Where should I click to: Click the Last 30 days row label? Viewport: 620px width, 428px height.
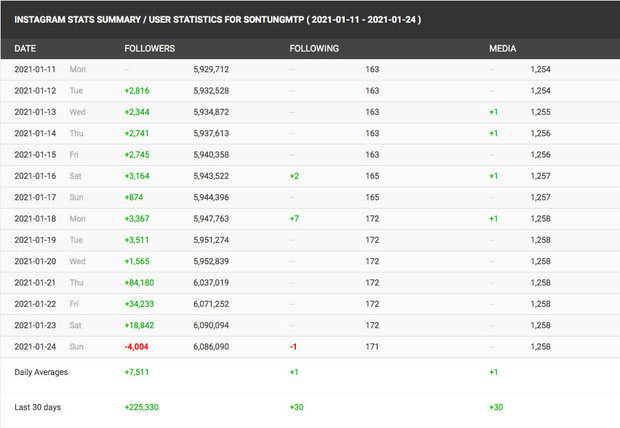[x=40, y=408]
